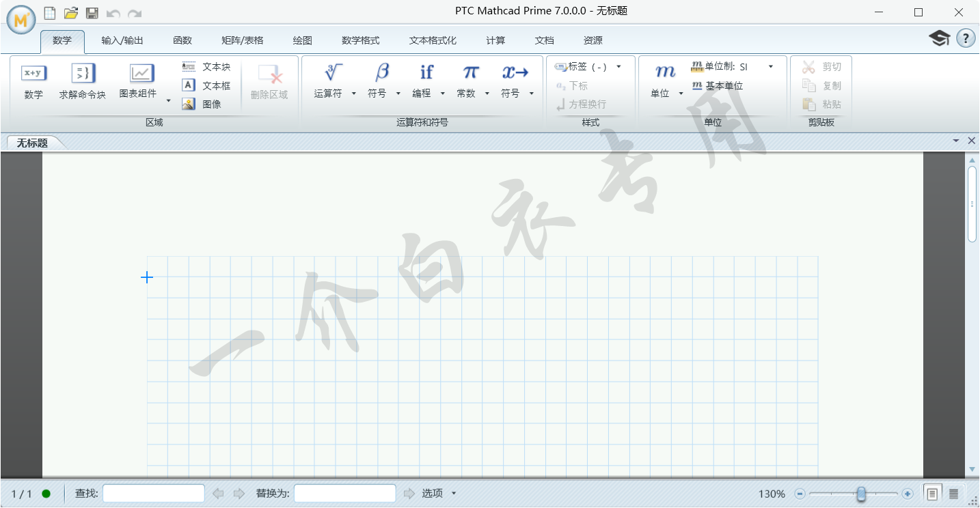Click the Save icon in quick access toolbar
The width and height of the screenshot is (980, 508).
click(x=92, y=13)
